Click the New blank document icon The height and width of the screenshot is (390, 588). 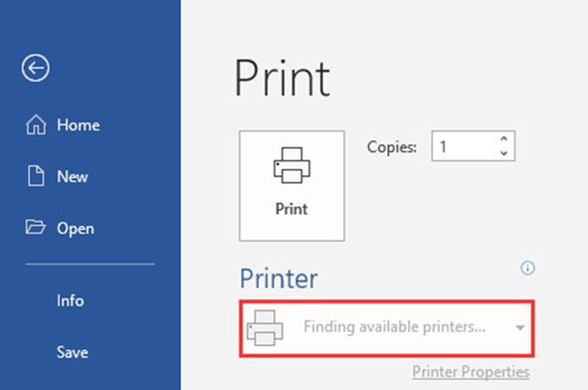(36, 175)
